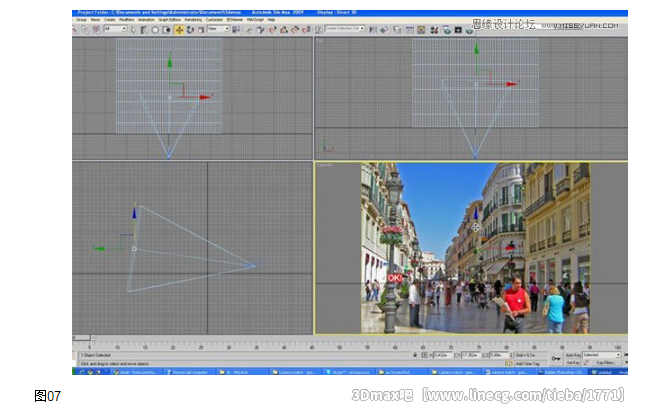
Task: Click the Set Keys key icon
Action: click(x=556, y=359)
